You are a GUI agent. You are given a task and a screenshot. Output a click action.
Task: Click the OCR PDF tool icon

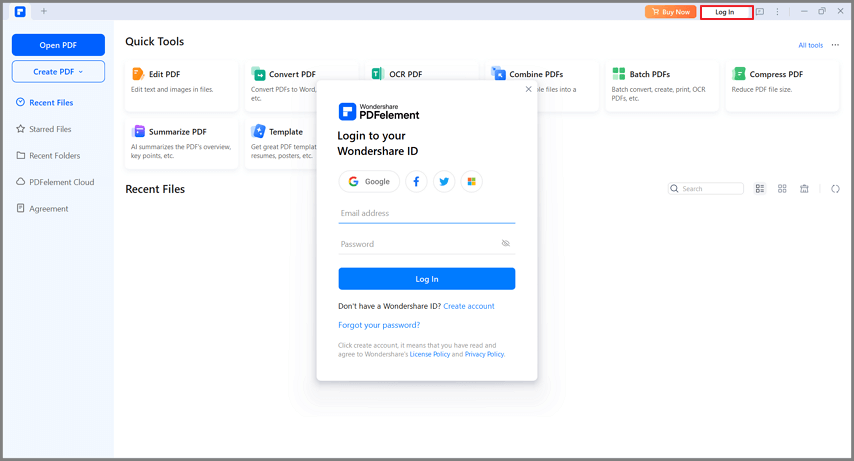(x=377, y=74)
